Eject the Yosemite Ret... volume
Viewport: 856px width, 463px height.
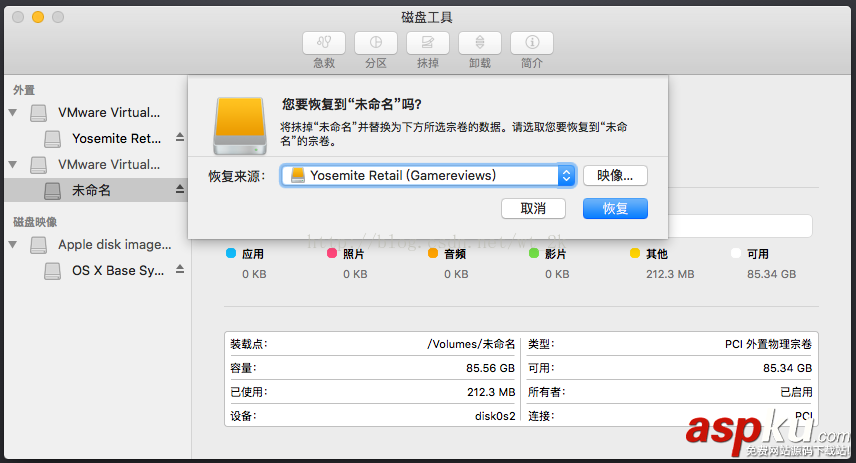tap(180, 138)
